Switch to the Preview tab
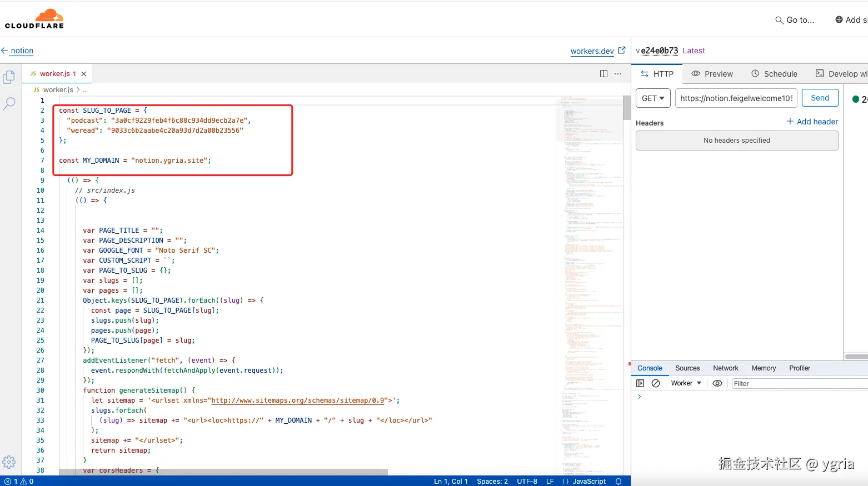Image resolution: width=868 pixels, height=486 pixels. tap(712, 74)
